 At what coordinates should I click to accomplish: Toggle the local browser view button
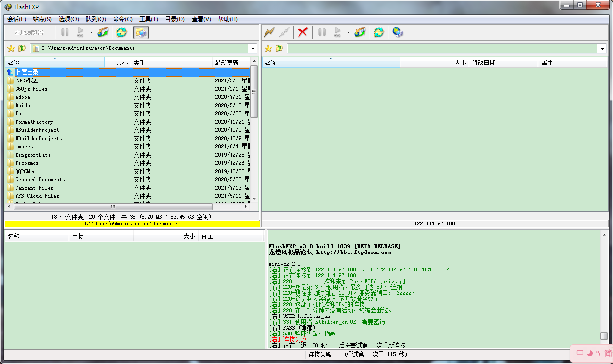point(141,32)
